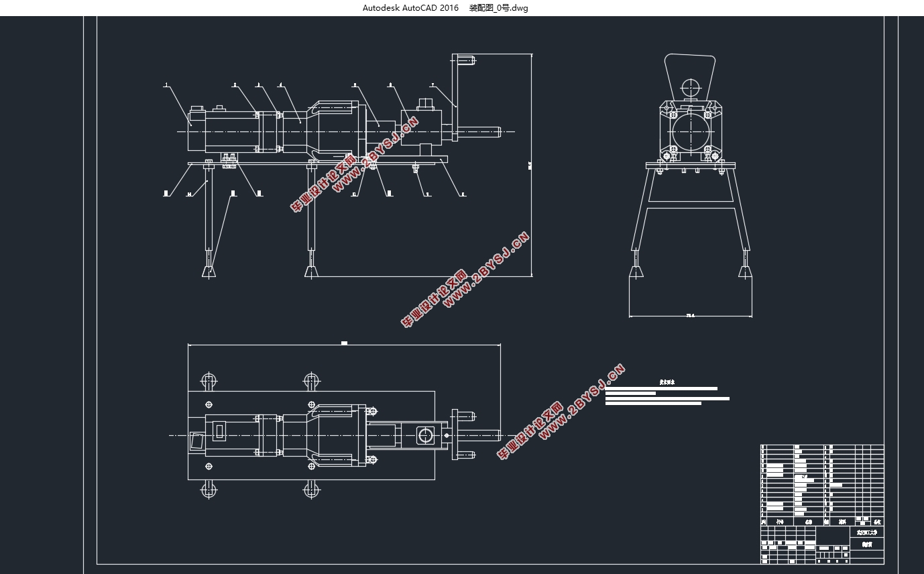924x574 pixels.
Task: Click the 装配图_0号.dwg file name in title bar
Action: (x=498, y=8)
